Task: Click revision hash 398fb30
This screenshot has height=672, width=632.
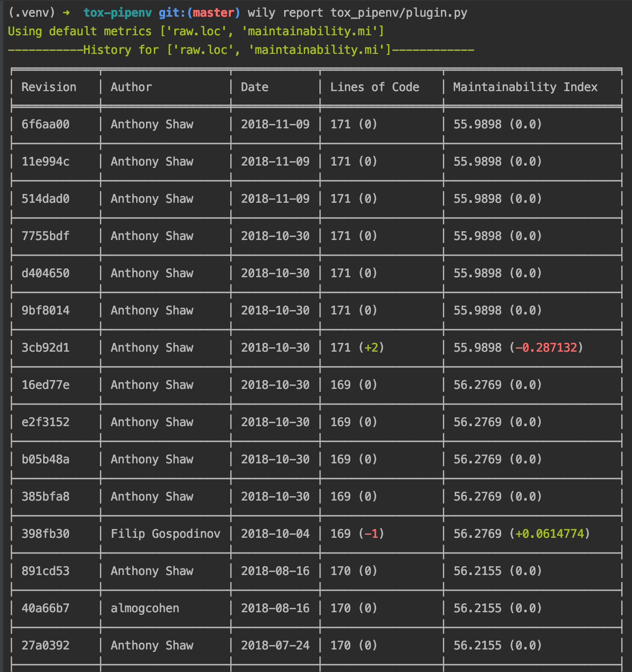Action: pyautogui.click(x=46, y=534)
